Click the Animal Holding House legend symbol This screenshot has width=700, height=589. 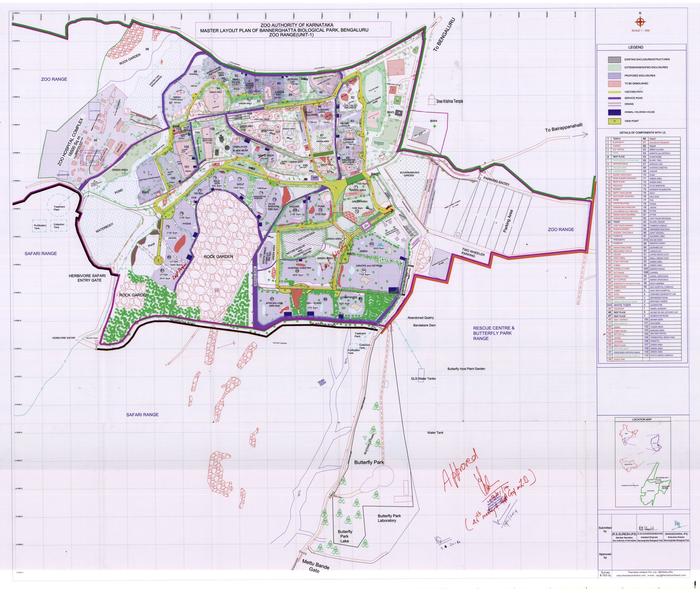[x=614, y=112]
